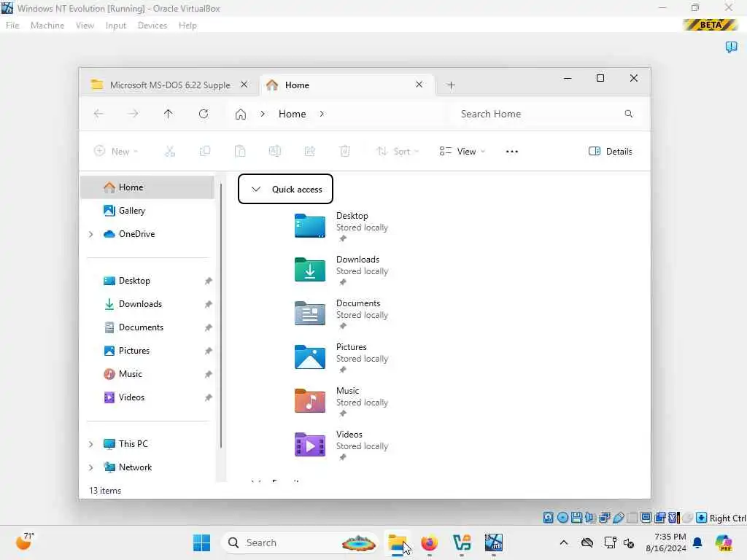
Task: Launch Firefox from the taskbar
Action: (x=429, y=542)
